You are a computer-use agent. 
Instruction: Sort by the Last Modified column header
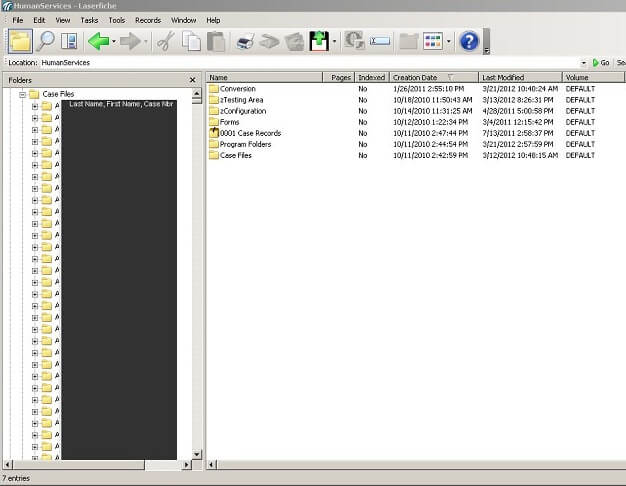(520, 77)
